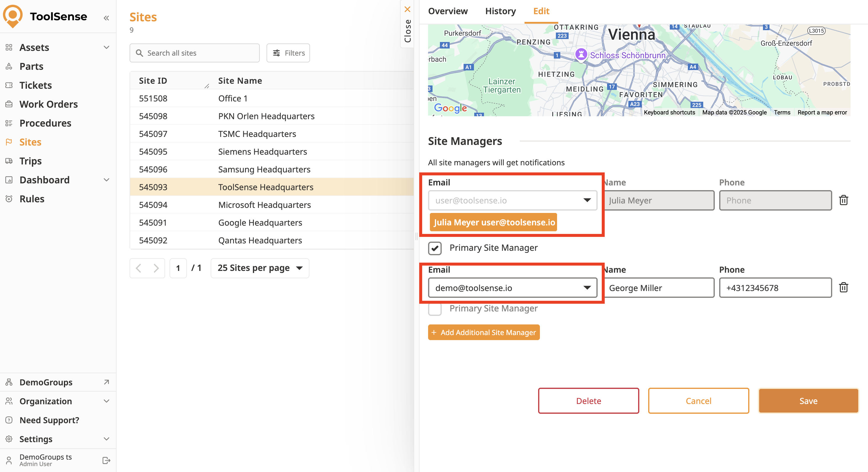Check Primary Site Manager for George Miller
The height and width of the screenshot is (472, 868).
pyautogui.click(x=435, y=308)
